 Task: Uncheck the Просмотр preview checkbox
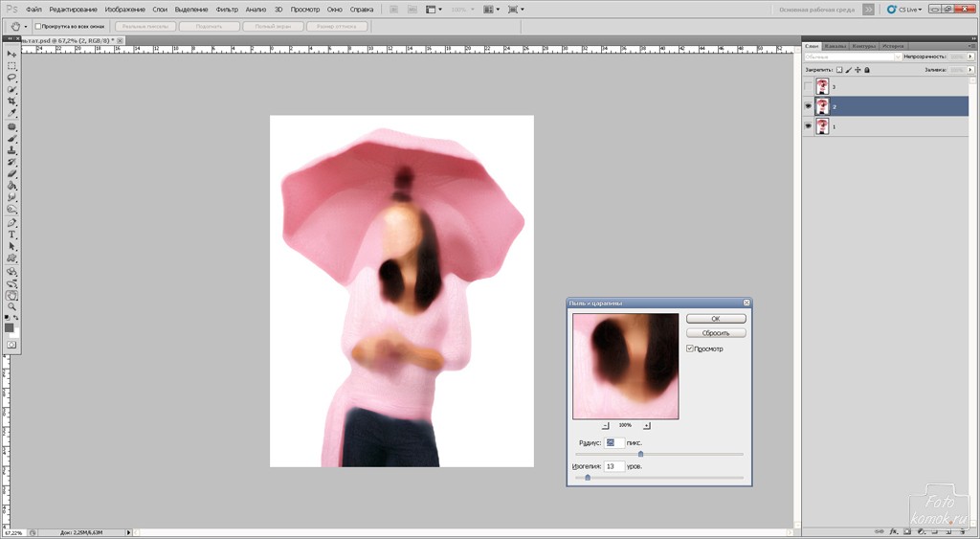click(x=690, y=348)
